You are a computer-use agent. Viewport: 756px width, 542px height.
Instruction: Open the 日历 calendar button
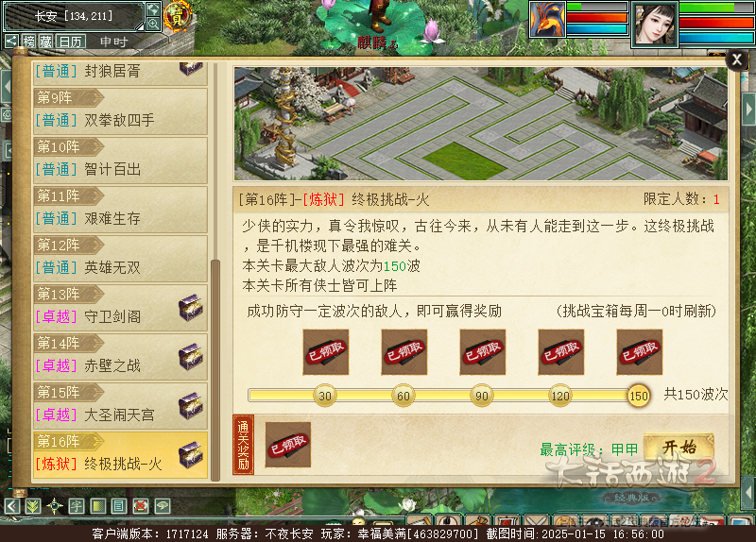pyautogui.click(x=71, y=42)
